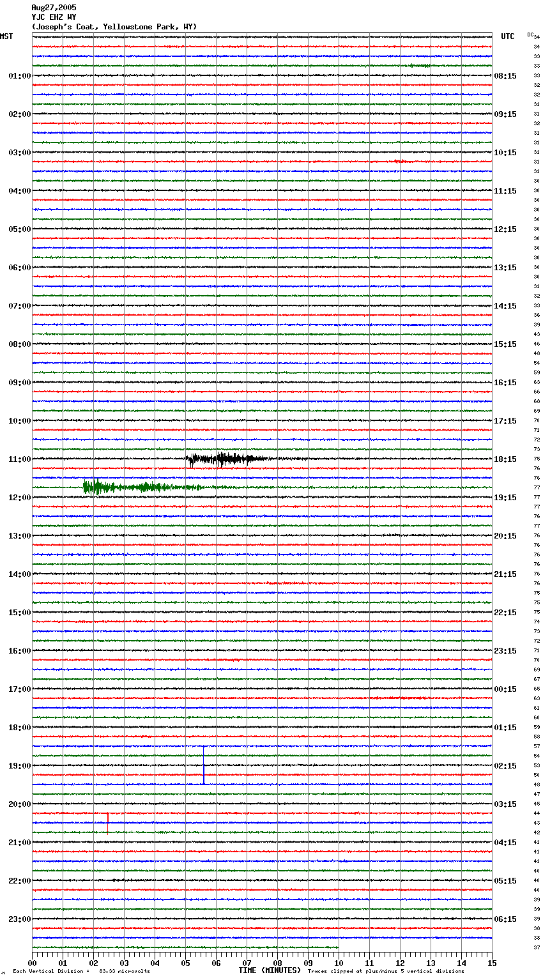Click the 00:15 UTC time label
This screenshot has width=543, height=980.
point(505,689)
